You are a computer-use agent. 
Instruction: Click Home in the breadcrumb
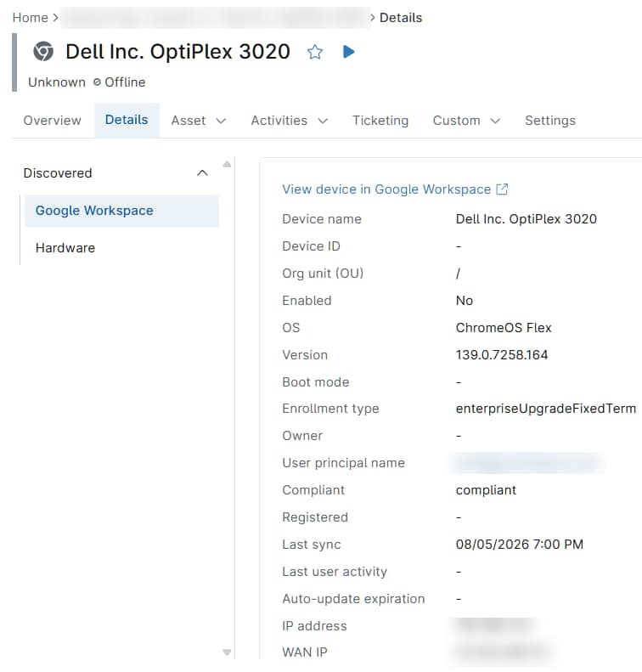point(30,18)
